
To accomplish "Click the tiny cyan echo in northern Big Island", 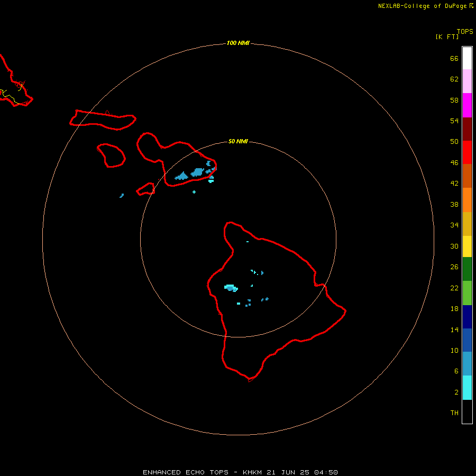I will [248, 242].
